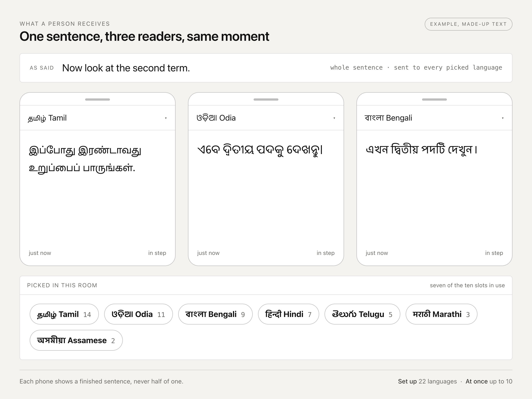
Task: Click the sentence 'Now look at the second term.'
Action: [x=126, y=68]
